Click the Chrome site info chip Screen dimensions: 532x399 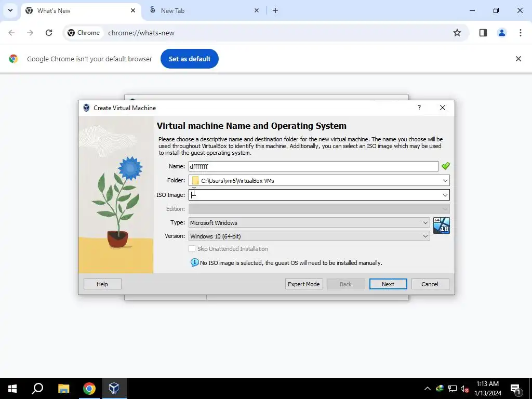pyautogui.click(x=84, y=33)
